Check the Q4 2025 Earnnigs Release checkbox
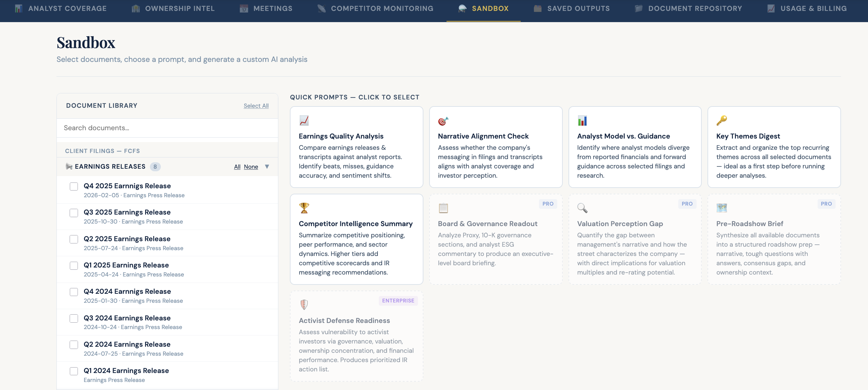Image resolution: width=868 pixels, height=390 pixels. pyautogui.click(x=74, y=186)
